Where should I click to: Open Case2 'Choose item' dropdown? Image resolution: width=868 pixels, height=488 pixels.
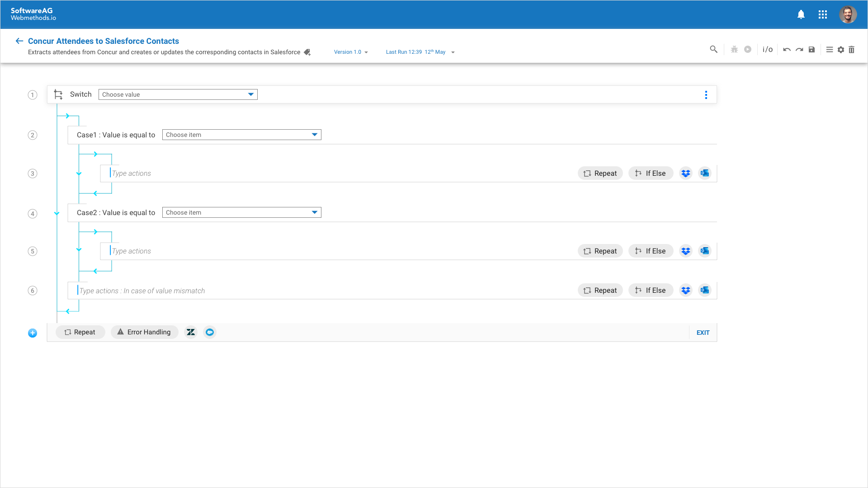pos(242,212)
